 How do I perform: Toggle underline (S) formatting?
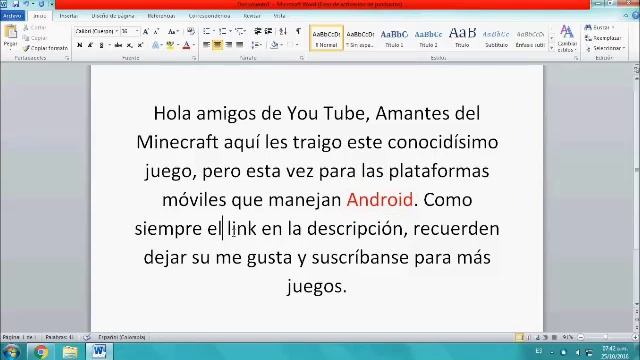(x=101, y=45)
